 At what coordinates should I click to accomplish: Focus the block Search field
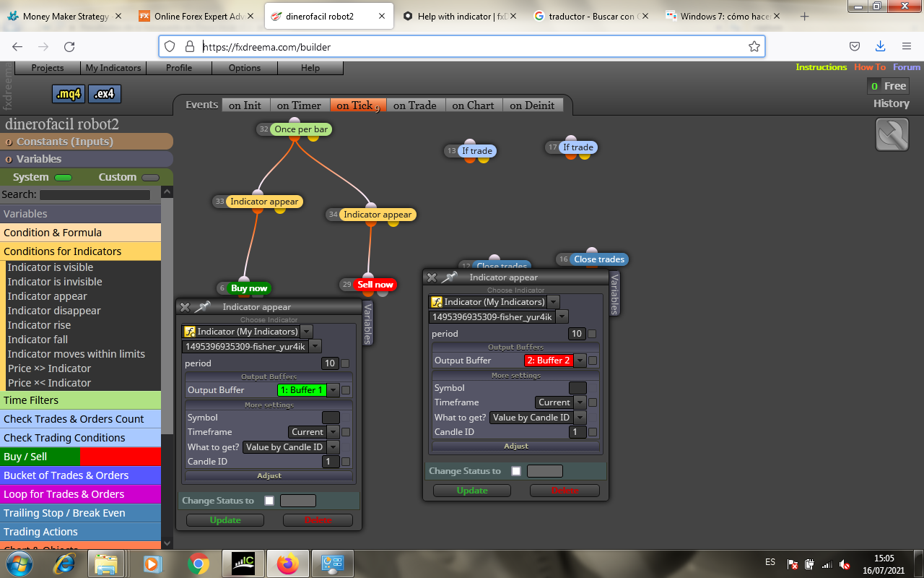[x=95, y=195]
